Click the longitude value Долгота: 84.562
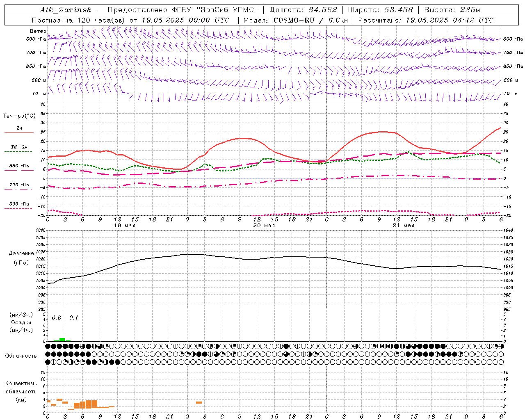Screen dimensions: 525x420 (x=303, y=10)
